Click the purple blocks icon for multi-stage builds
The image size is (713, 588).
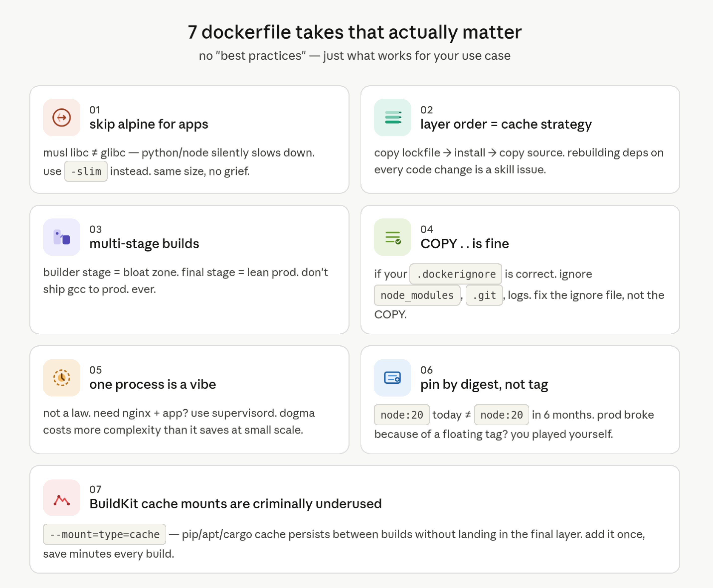62,237
